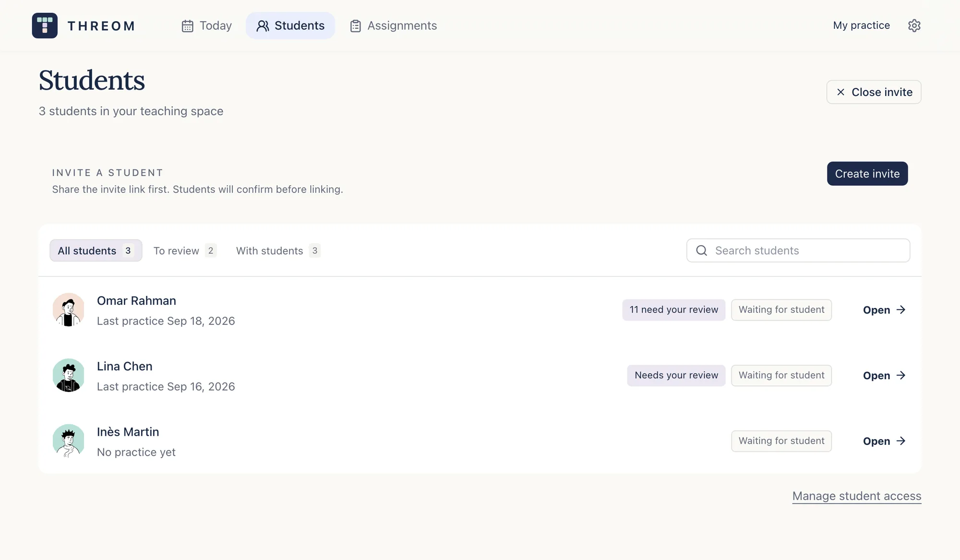Image resolution: width=960 pixels, height=560 pixels.
Task: Click the THREOM brand wordmark
Action: pos(101,26)
